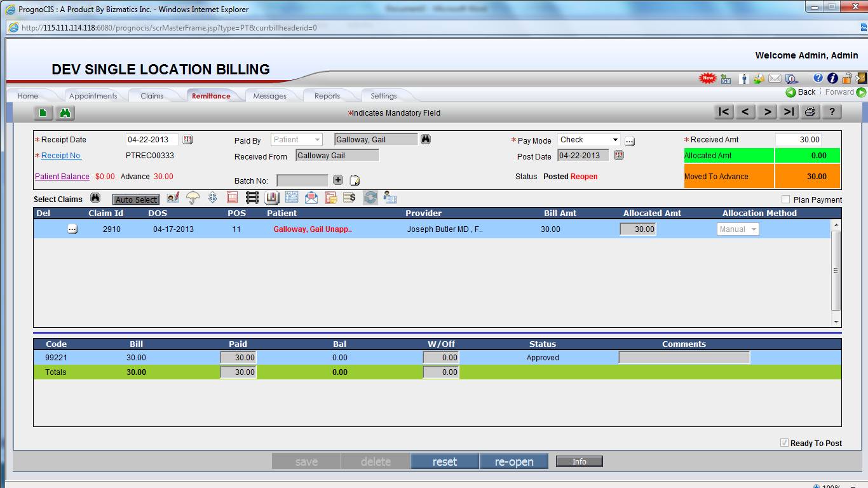Click the new receipt document icon
The image size is (868, 488).
tap(43, 113)
